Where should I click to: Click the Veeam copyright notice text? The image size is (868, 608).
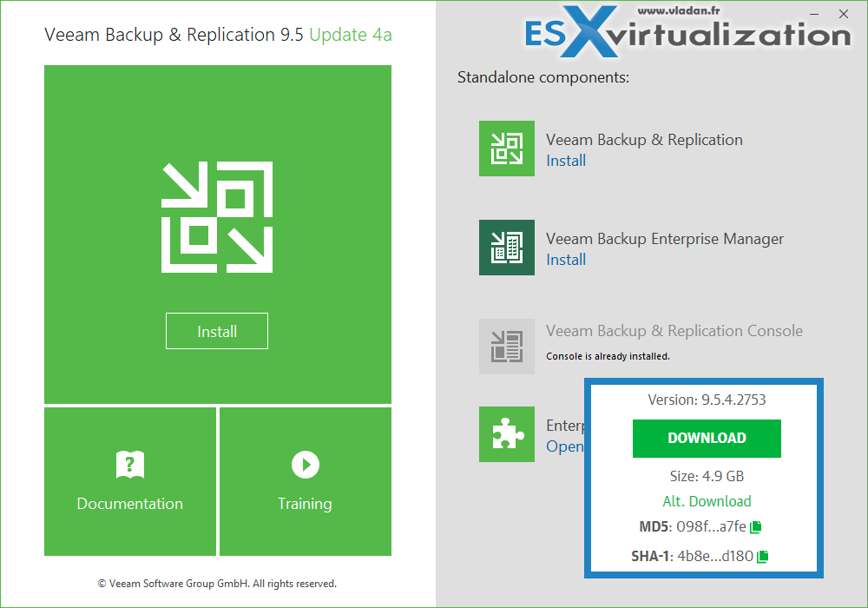pyautogui.click(x=217, y=584)
